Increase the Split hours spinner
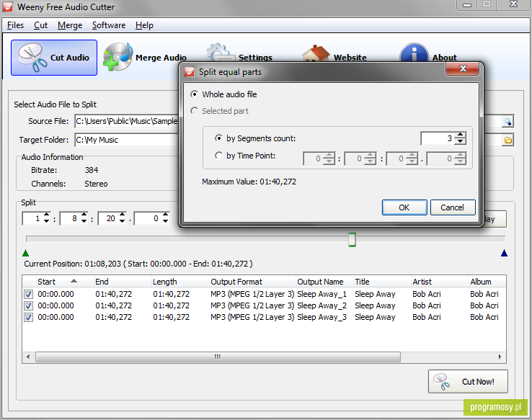This screenshot has width=532, height=420. coord(46,215)
